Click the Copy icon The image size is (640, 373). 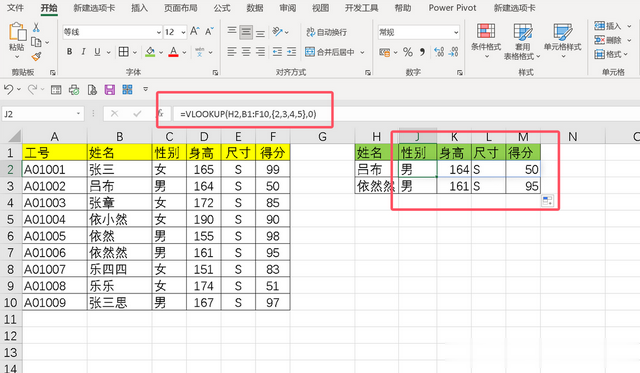tap(36, 42)
